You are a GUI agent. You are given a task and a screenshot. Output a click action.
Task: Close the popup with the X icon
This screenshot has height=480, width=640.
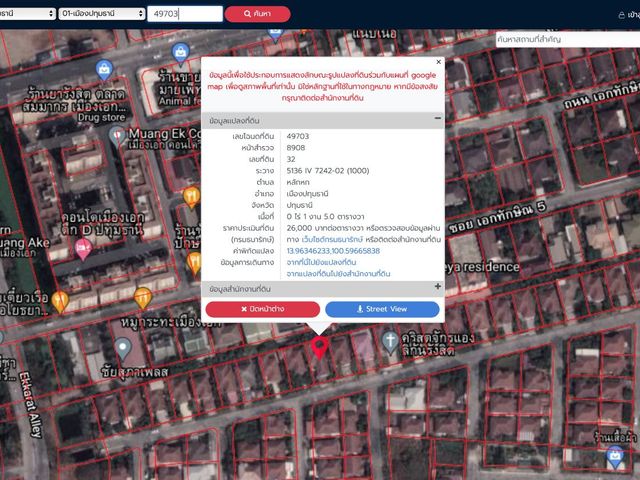[439, 62]
